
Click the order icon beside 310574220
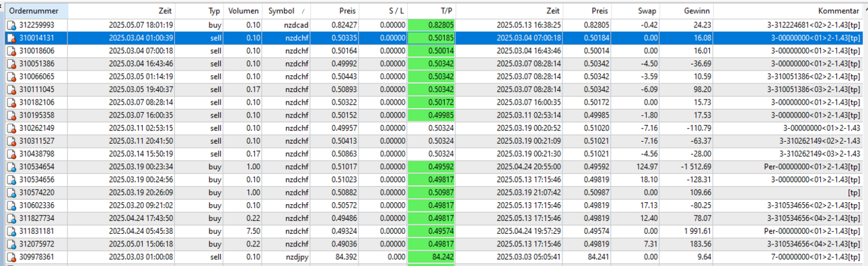click(11, 192)
